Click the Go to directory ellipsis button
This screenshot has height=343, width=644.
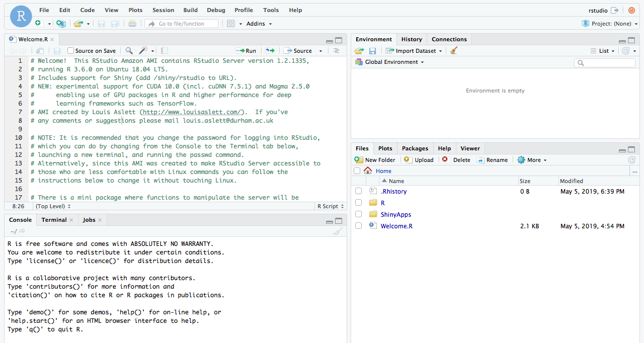pyautogui.click(x=635, y=171)
